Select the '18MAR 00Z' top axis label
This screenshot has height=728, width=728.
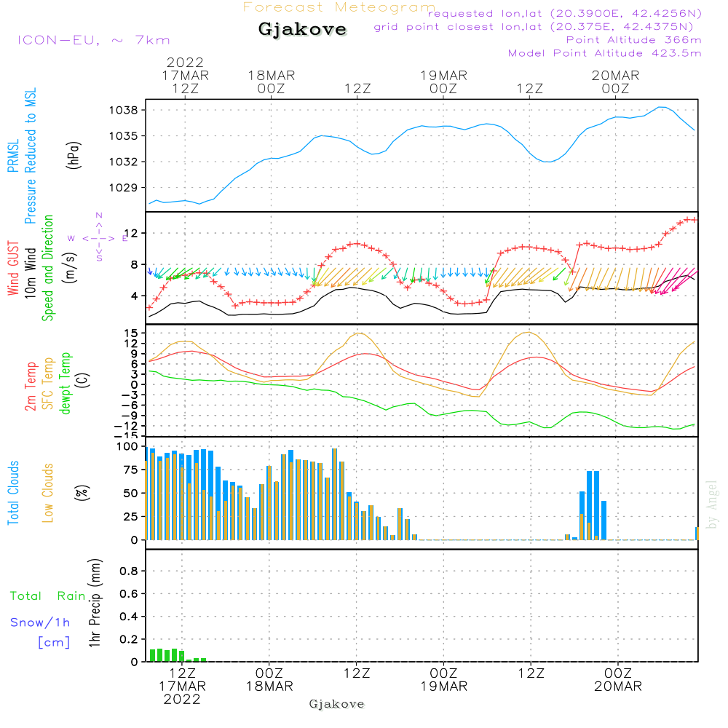click(x=271, y=82)
